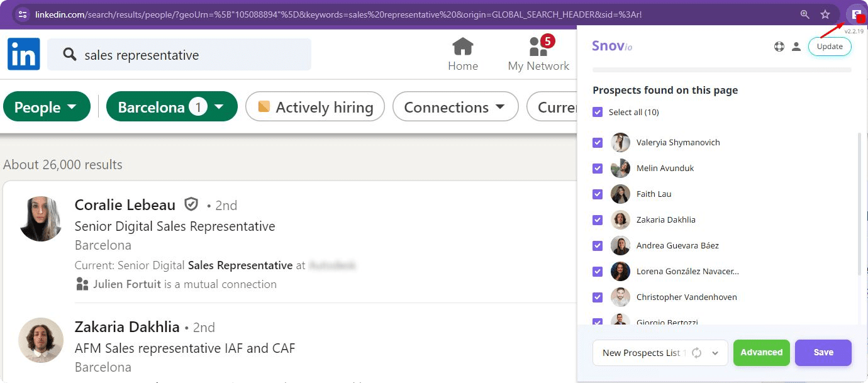Screen dimensions: 868x383
Task: Click the browser zoom magnifier icon
Action: (x=804, y=14)
